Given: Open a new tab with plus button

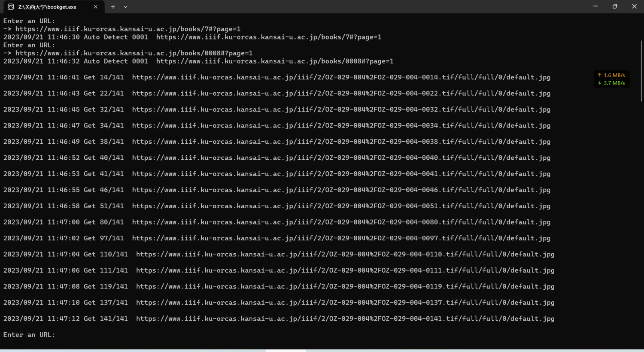Looking at the screenshot, I should point(113,7).
